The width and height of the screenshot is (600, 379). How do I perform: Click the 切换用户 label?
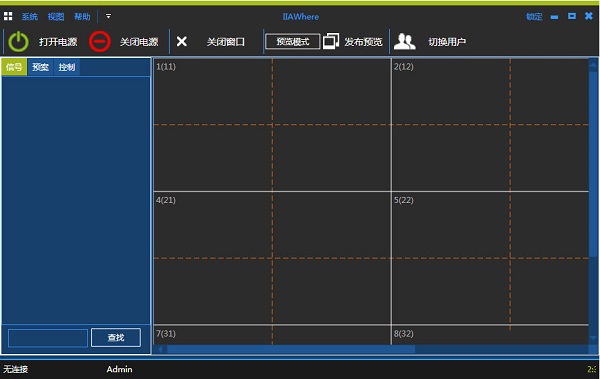[447, 42]
